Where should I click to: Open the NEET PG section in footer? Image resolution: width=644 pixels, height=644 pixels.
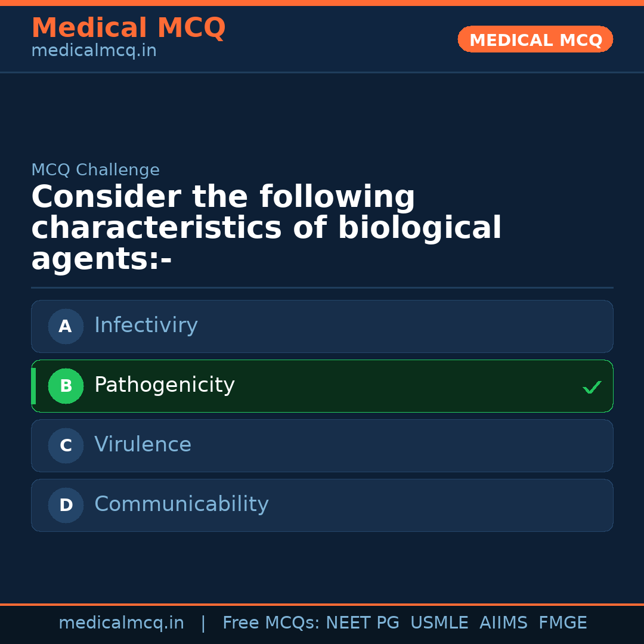pos(362,623)
